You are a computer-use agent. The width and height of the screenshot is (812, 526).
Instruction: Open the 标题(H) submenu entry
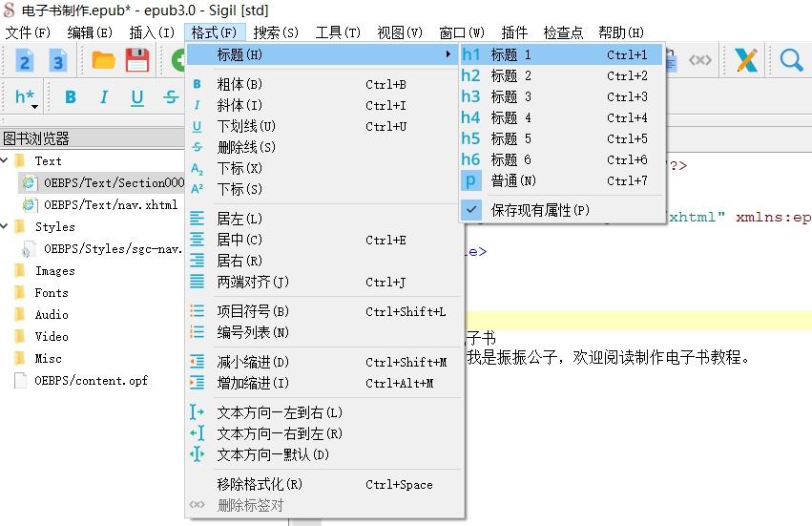pos(324,54)
